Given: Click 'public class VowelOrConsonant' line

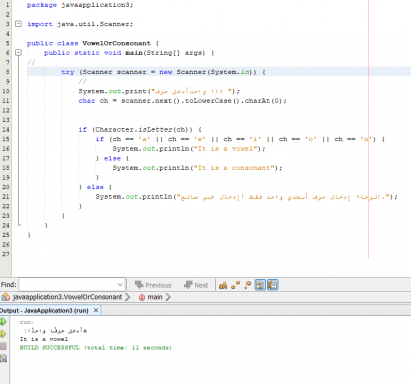Looking at the screenshot, I should click(93, 43).
